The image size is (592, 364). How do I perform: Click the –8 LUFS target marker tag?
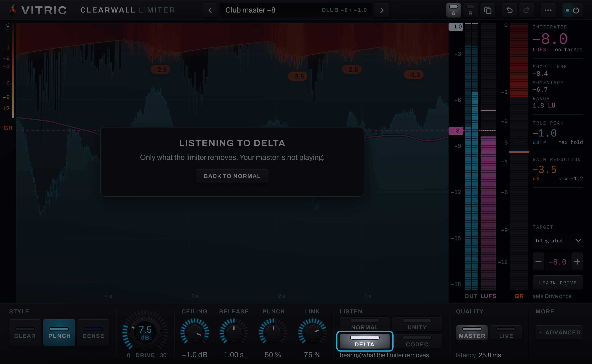[456, 131]
